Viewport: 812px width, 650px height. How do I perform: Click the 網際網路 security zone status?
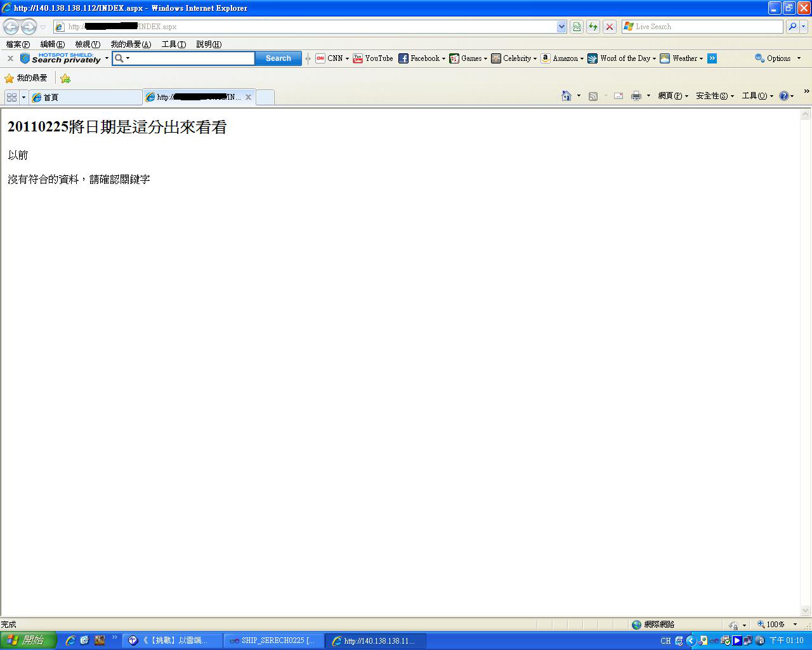click(x=653, y=625)
